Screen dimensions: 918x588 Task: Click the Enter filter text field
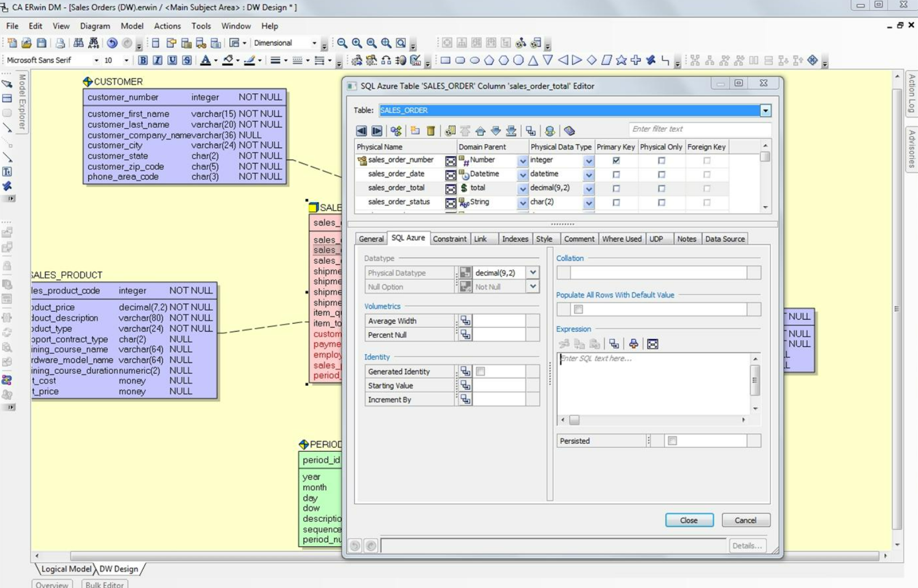tap(699, 129)
